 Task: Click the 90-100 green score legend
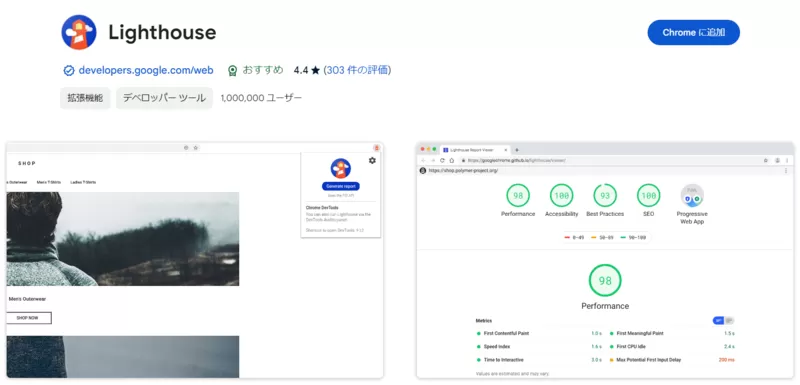point(632,238)
